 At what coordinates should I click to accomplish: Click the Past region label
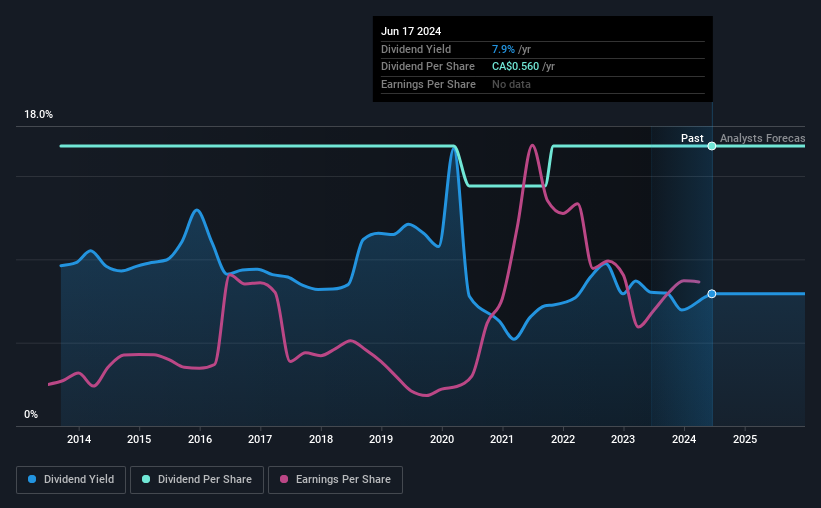point(692,138)
